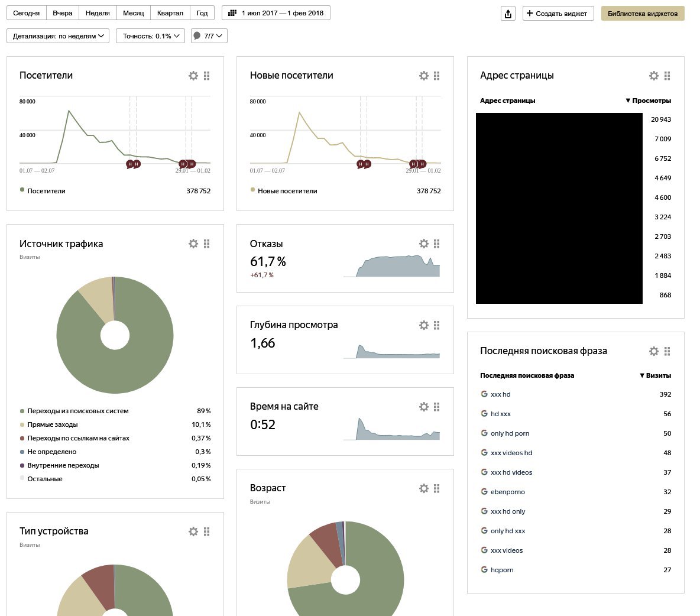700x616 pixels.
Task: Click the calendar icon in date range
Action: (x=232, y=13)
